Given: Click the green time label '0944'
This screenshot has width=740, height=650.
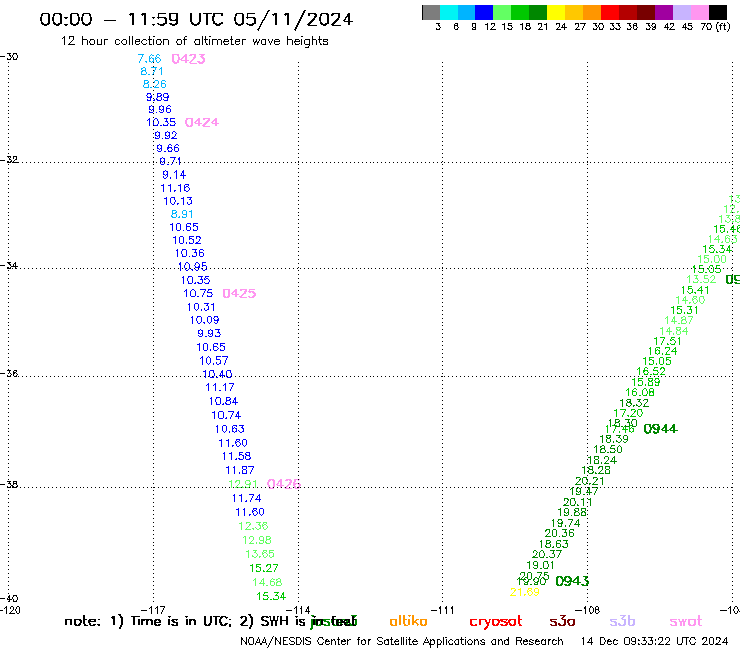Looking at the screenshot, I should pos(661,429).
